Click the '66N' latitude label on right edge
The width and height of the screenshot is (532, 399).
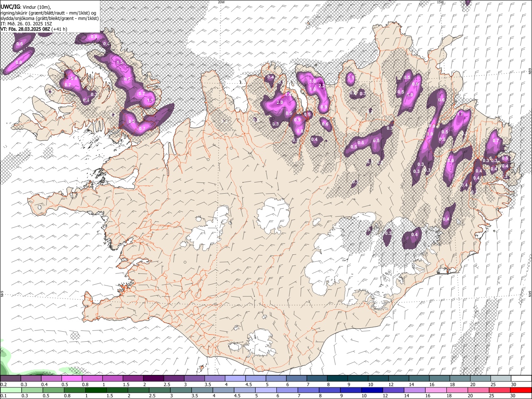click(530, 71)
